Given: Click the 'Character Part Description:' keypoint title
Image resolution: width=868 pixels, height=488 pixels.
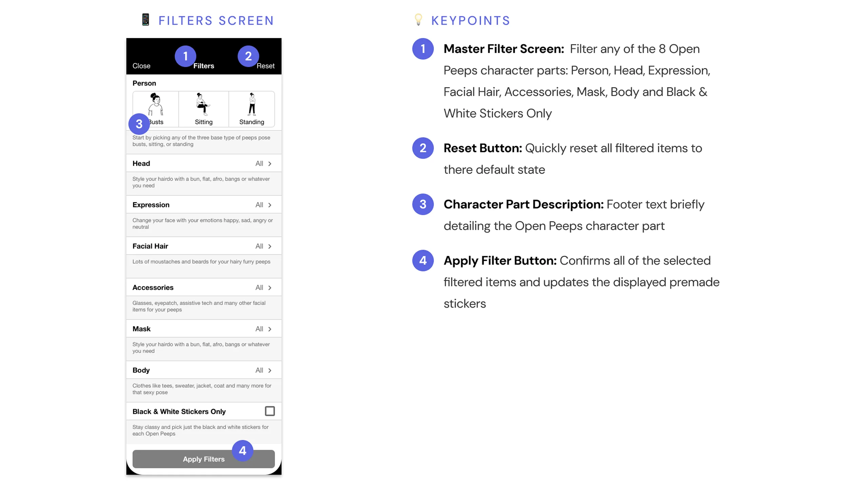Looking at the screenshot, I should (524, 204).
